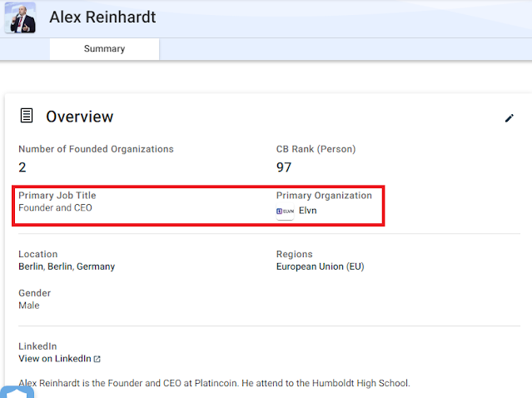Select the Summary tab
The image size is (532, 398).
105,49
